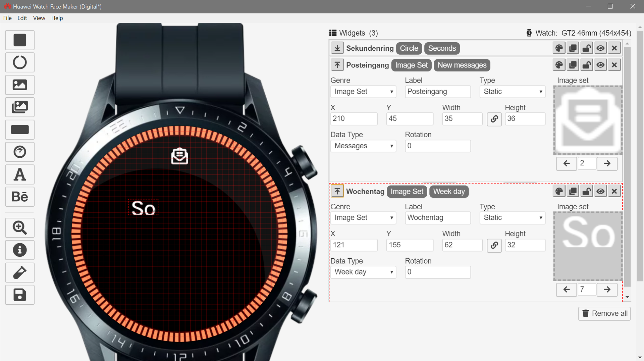Add a text widget with A icon
This screenshot has height=361, width=644.
coord(20,174)
